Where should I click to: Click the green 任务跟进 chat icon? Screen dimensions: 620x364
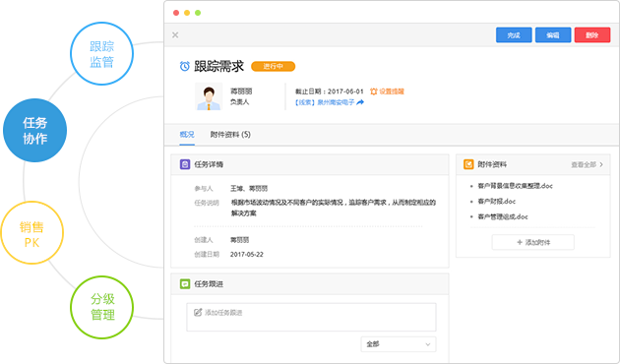tap(185, 283)
